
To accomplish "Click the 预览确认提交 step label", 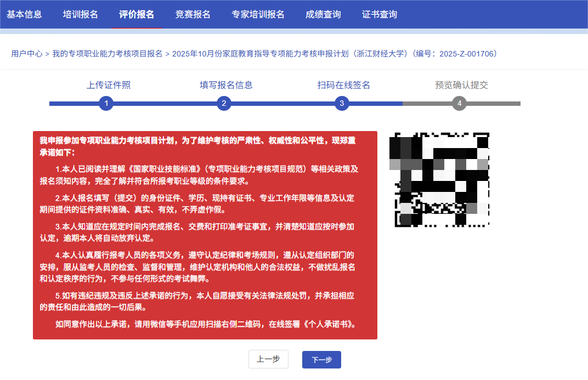I will [x=461, y=85].
